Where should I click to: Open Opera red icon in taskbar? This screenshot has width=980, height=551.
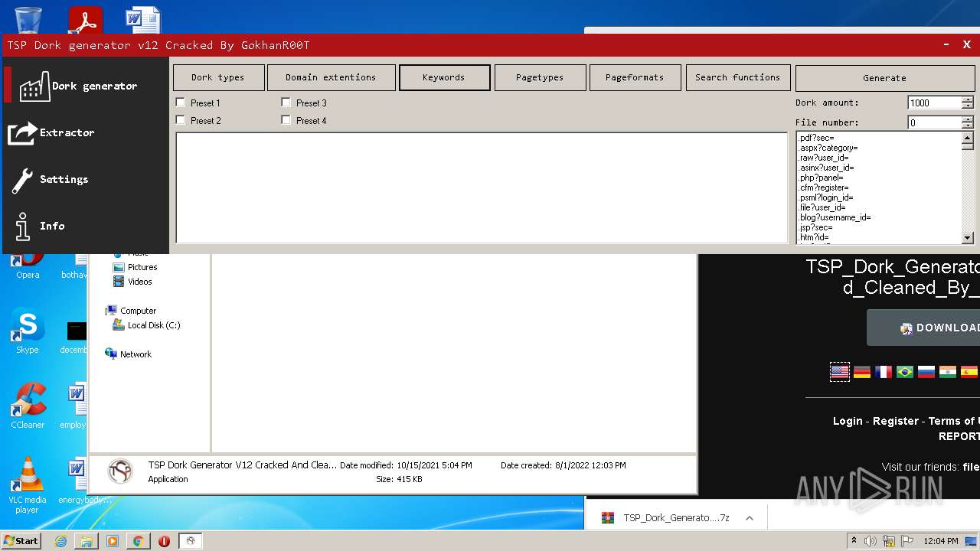point(164,541)
